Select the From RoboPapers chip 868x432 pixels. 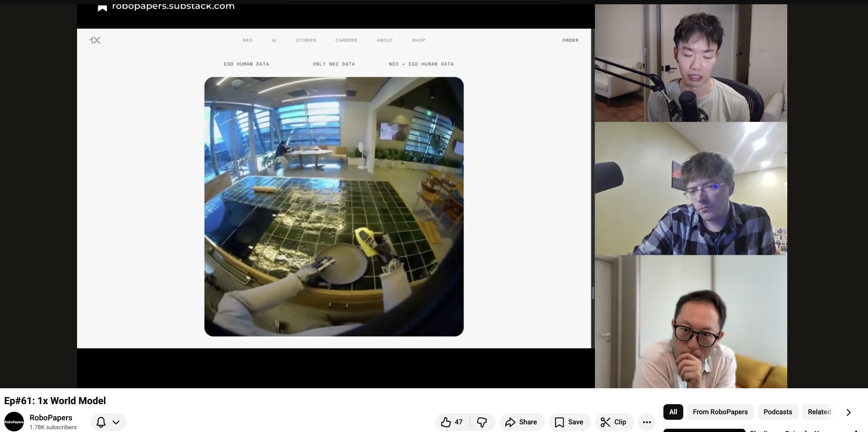click(x=720, y=412)
